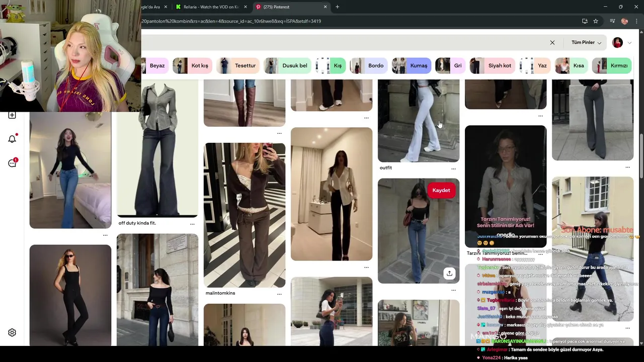Image resolution: width=644 pixels, height=362 pixels.
Task: Clear the search field with X
Action: pos(552,43)
